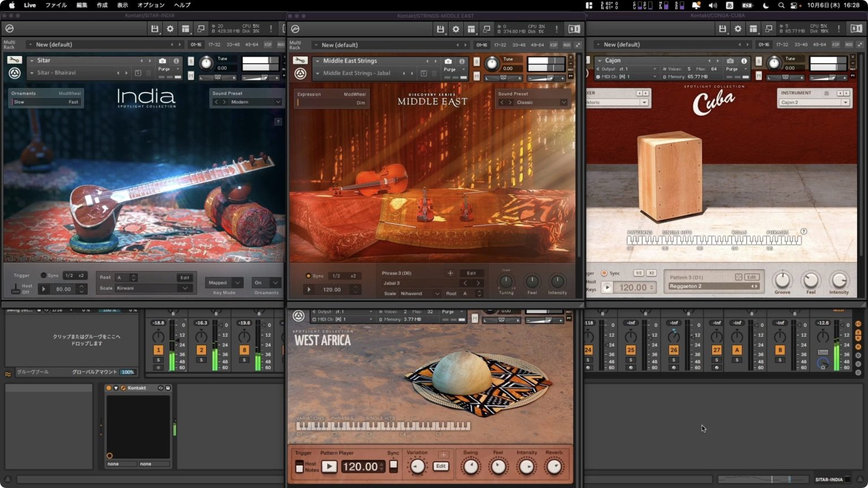Viewport: 868px width, 488px height.
Task: Open the macOS オプション menu
Action: pyautogui.click(x=150, y=5)
